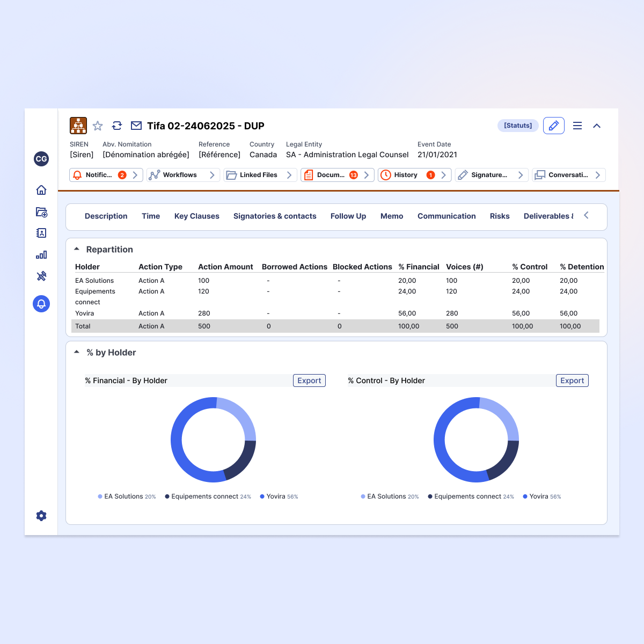Export the % Financial chart

coord(309,380)
